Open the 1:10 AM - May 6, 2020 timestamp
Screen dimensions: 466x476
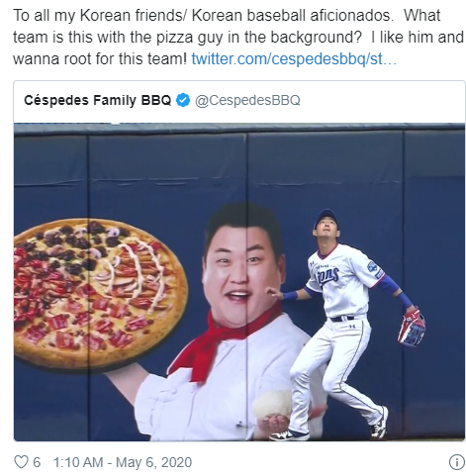(x=123, y=462)
